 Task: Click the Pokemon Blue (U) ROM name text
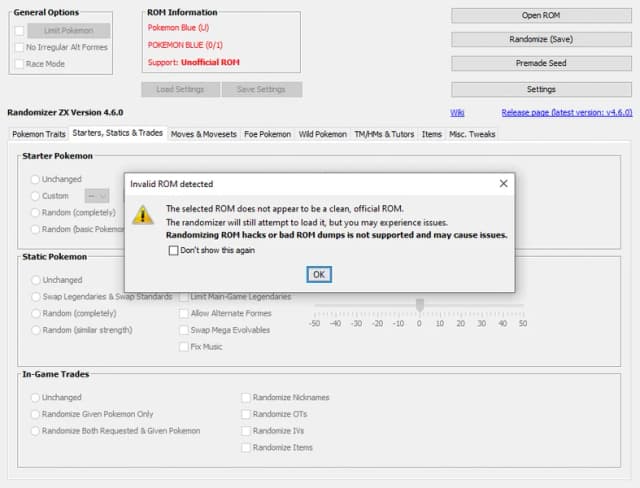coord(178,28)
